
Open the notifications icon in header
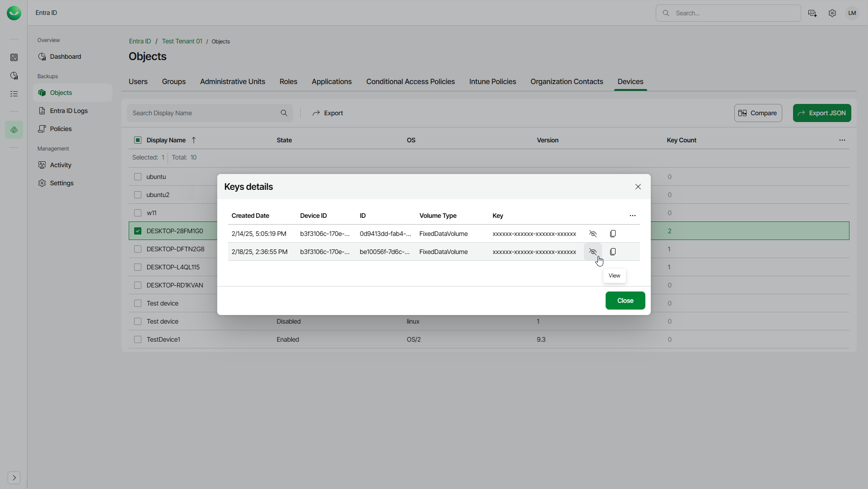pyautogui.click(x=812, y=13)
